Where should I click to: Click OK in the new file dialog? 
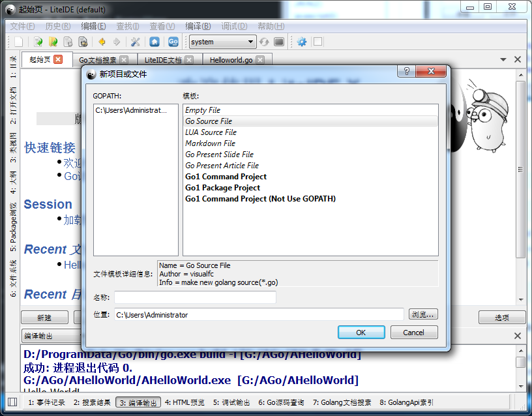(x=361, y=332)
